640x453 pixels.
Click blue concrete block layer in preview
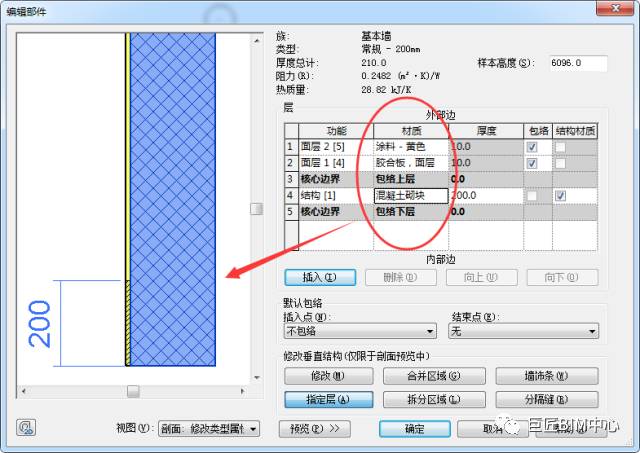coord(173,200)
